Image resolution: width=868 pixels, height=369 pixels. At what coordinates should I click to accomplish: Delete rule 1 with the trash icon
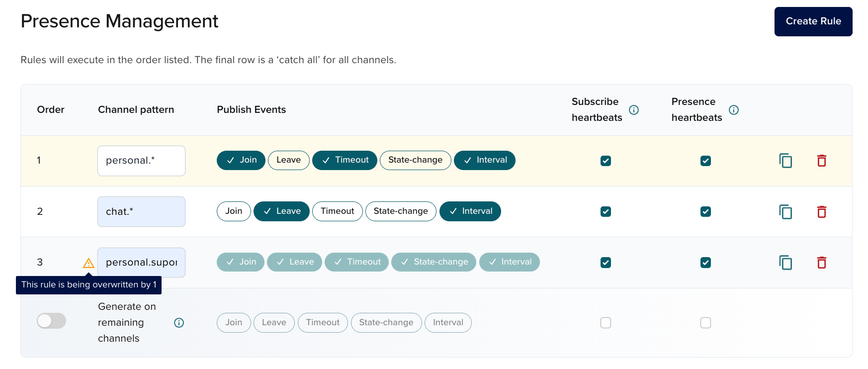[821, 161]
